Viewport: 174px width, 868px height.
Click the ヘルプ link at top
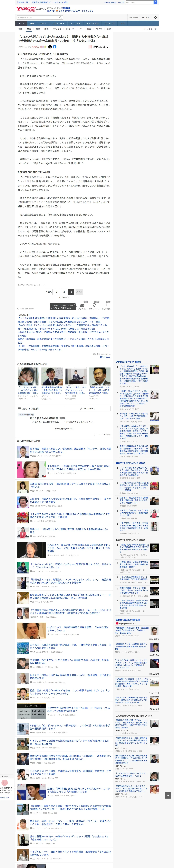[x=121, y=2]
